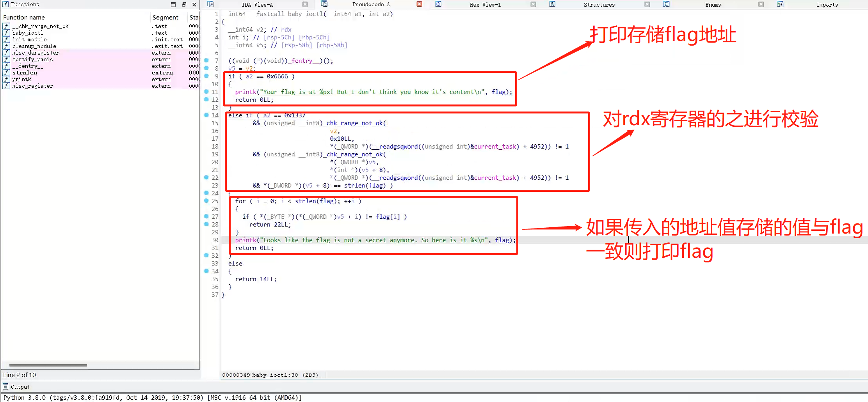This screenshot has width=868, height=402.
Task: Toggle breakpoint dot on line 7
Action: click(x=206, y=60)
